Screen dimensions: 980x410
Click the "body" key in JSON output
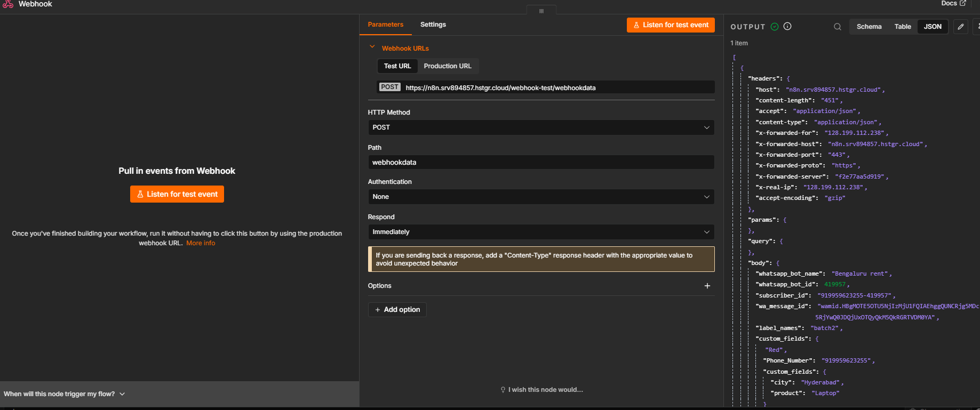[x=760, y=263]
